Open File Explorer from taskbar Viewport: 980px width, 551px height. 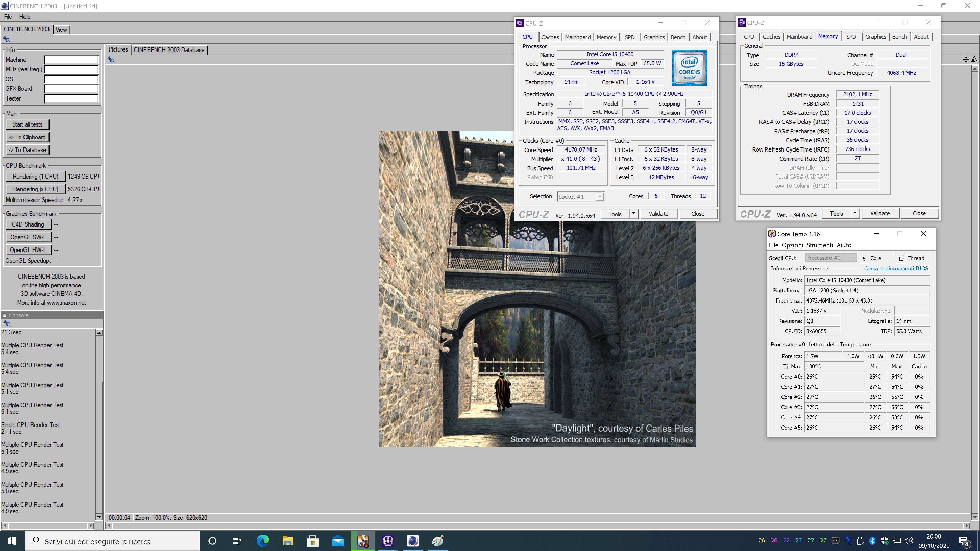[288, 541]
